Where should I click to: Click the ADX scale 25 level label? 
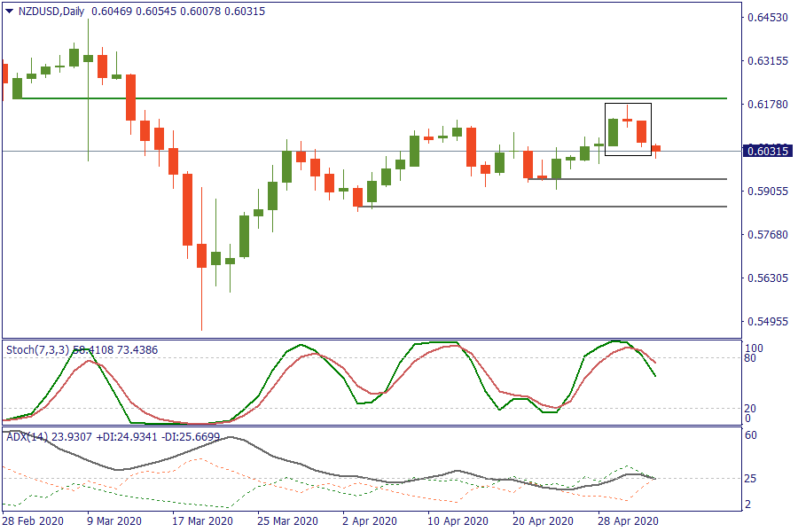(x=751, y=479)
